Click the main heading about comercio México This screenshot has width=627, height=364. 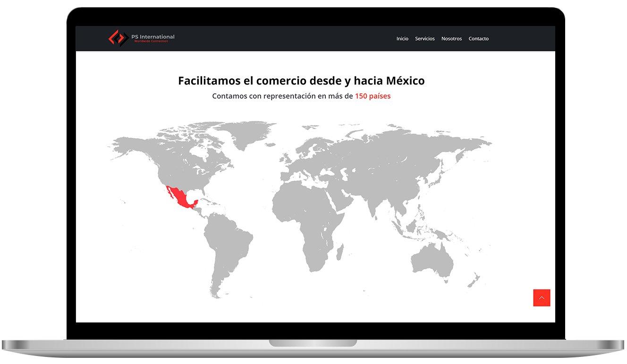pos(301,80)
